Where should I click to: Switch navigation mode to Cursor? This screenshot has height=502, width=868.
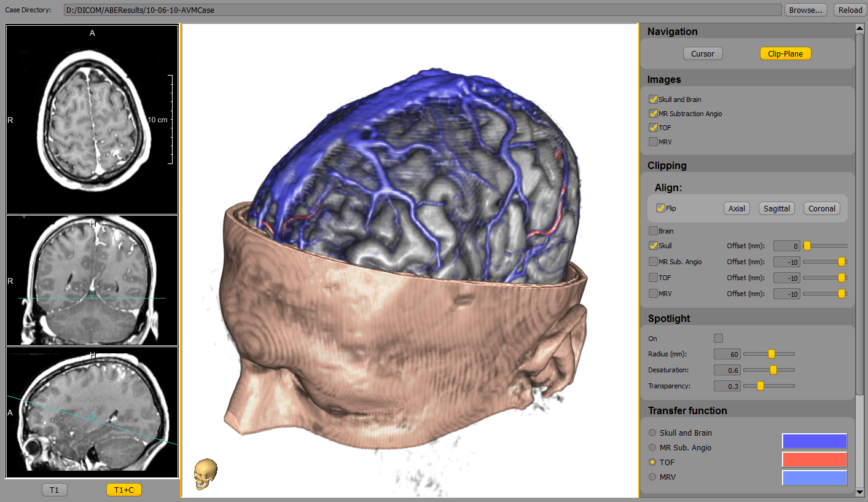pyautogui.click(x=702, y=53)
